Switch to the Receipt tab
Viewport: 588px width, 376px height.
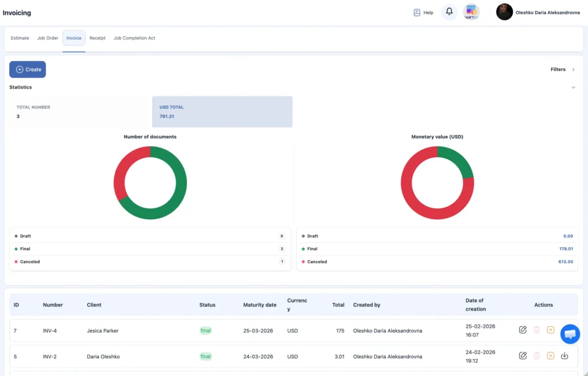97,38
